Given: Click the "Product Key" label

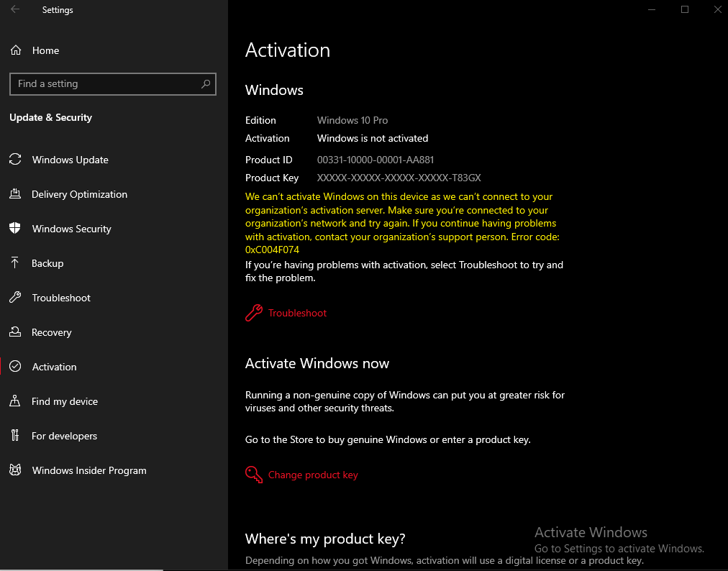Looking at the screenshot, I should pos(272,178).
